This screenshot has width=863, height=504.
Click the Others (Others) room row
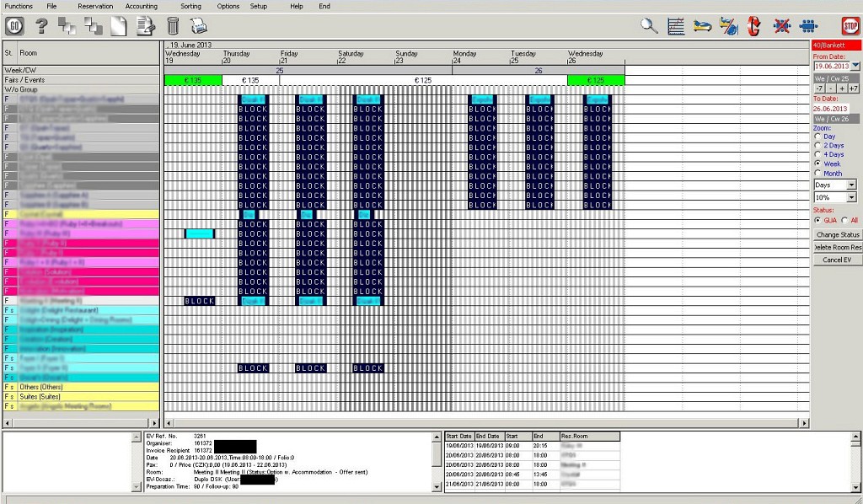tap(82, 387)
